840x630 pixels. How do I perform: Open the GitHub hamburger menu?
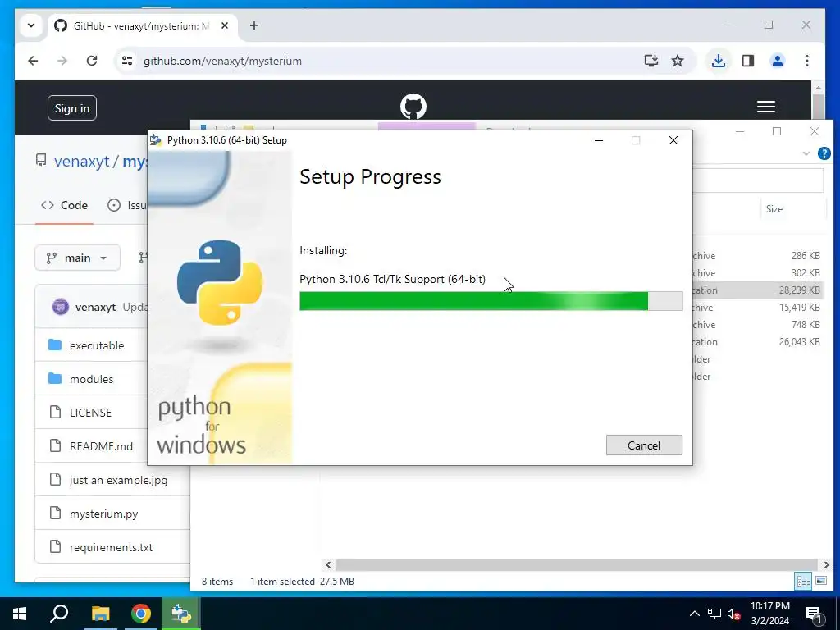point(765,107)
